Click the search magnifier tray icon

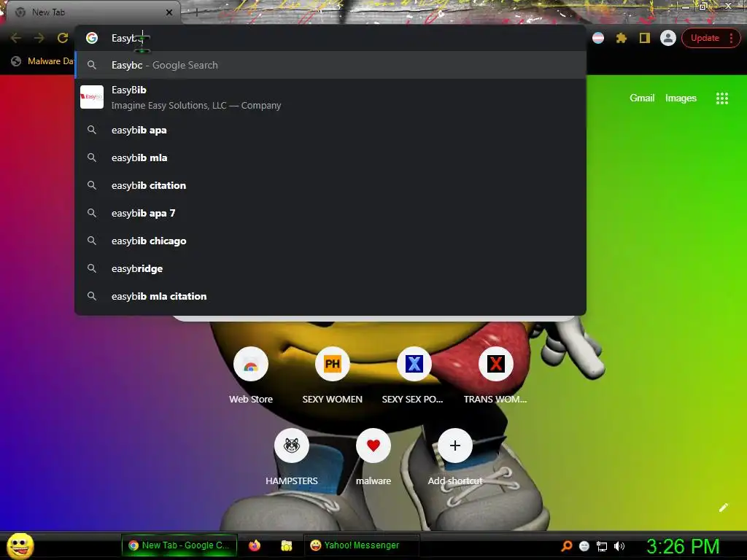click(x=566, y=545)
